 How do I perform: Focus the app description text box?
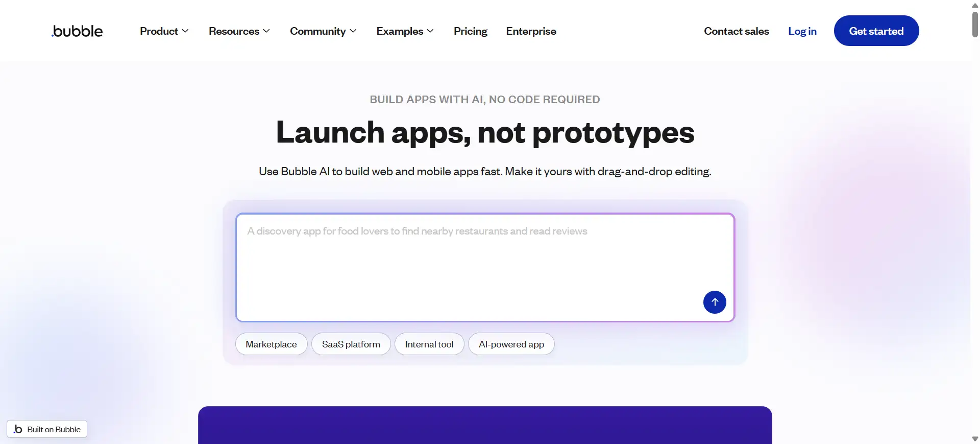(485, 267)
